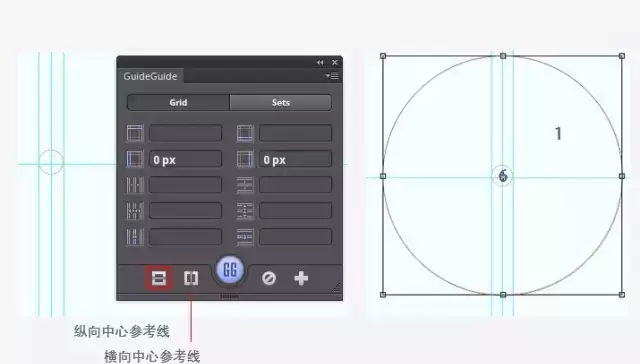640x364 pixels.
Task: Click the bottom-center transform handle of the circle
Action: 503,295
